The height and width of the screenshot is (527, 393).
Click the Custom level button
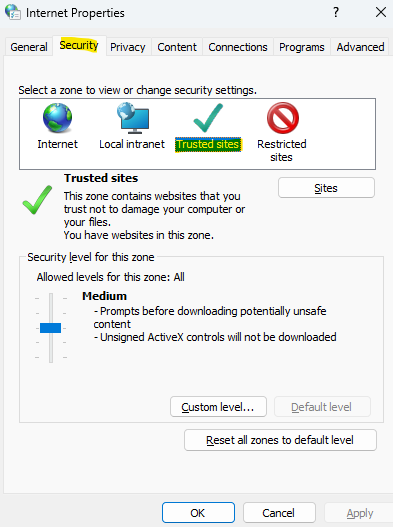point(218,407)
